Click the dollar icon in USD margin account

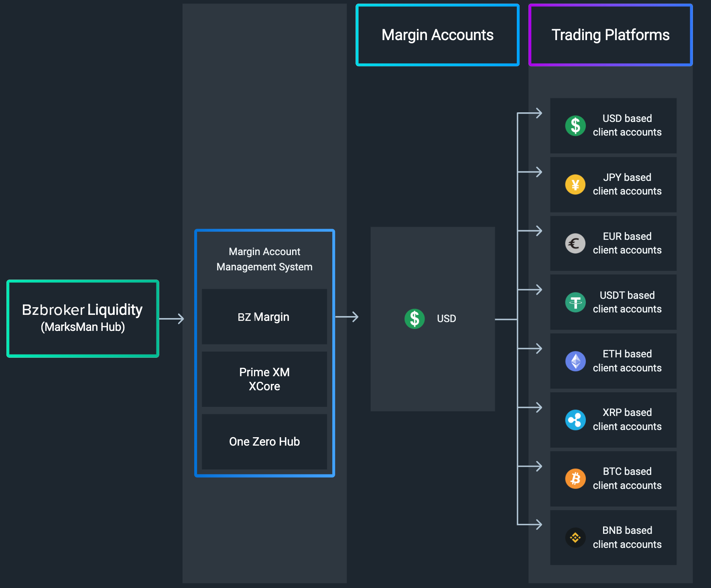point(414,319)
